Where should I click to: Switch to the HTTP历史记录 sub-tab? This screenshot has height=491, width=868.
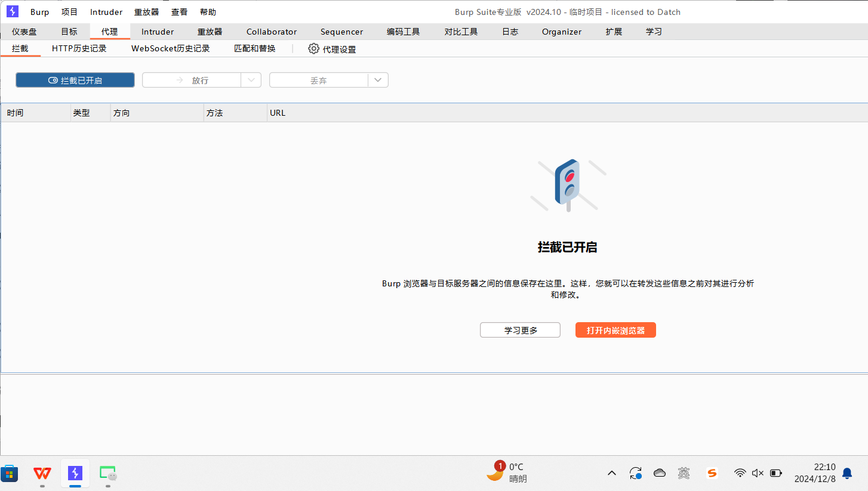[x=79, y=48]
